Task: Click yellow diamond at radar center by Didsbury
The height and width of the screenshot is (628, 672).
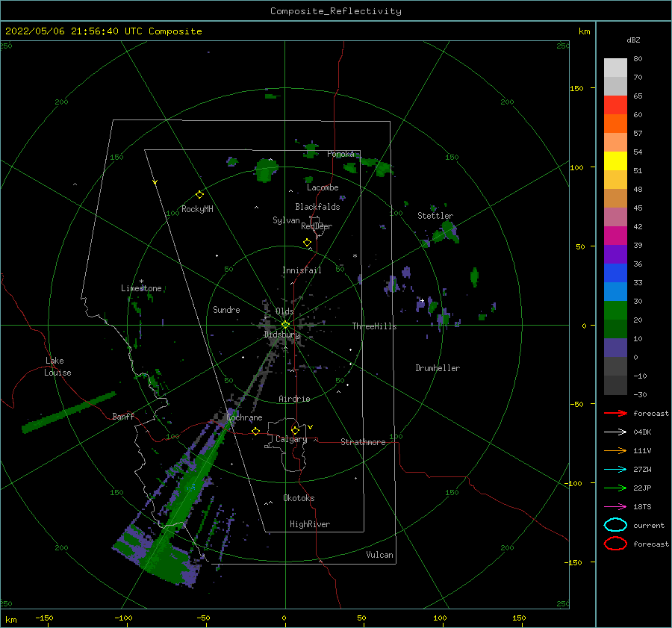Action: [285, 325]
